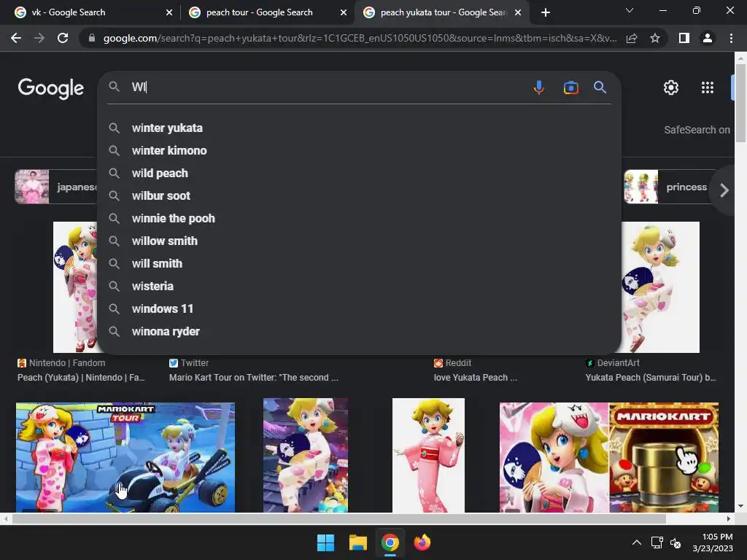Select suggestion 'wisteria'
The image size is (747, 560).
pos(359,286)
